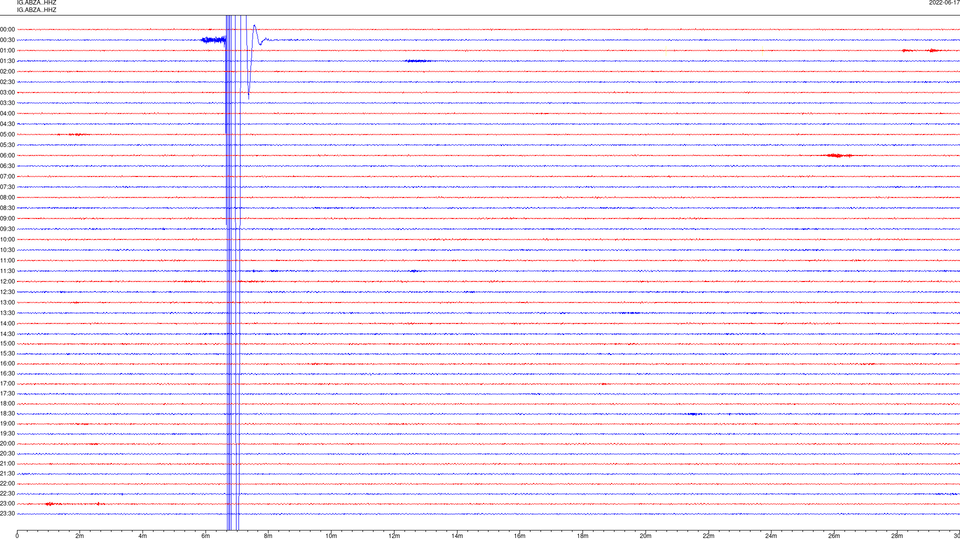Viewport: 960px width, 540px height.
Task: Click the 21:00 trace label
Action: [7, 463]
